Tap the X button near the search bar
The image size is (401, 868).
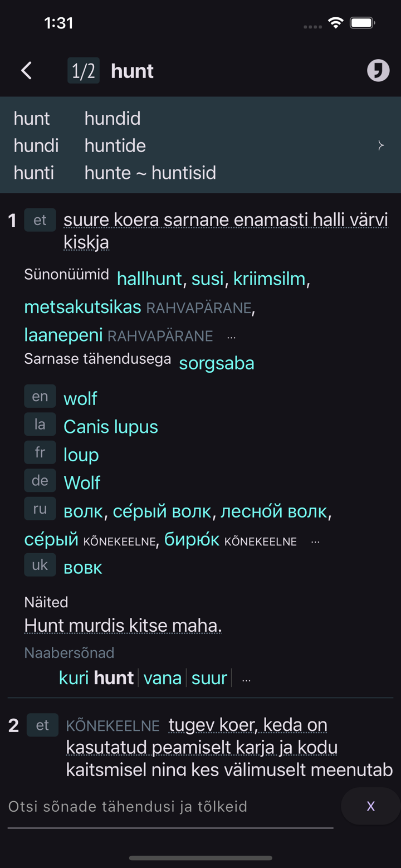click(x=370, y=806)
